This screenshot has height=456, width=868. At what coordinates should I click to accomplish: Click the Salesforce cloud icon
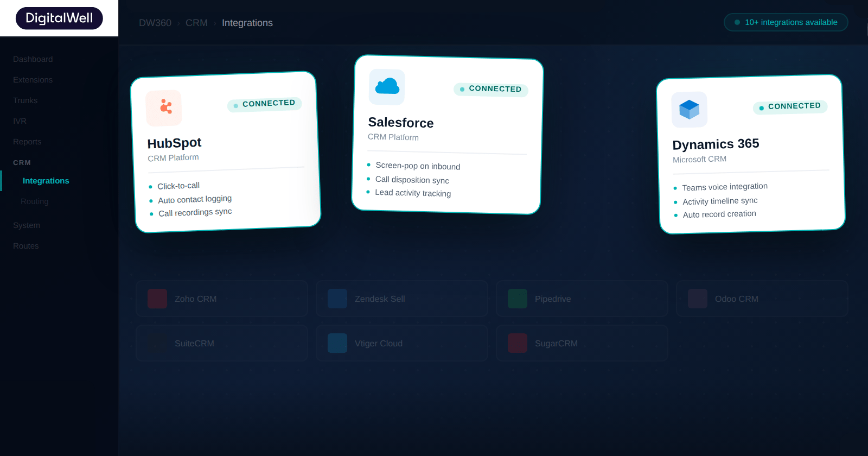[387, 87]
